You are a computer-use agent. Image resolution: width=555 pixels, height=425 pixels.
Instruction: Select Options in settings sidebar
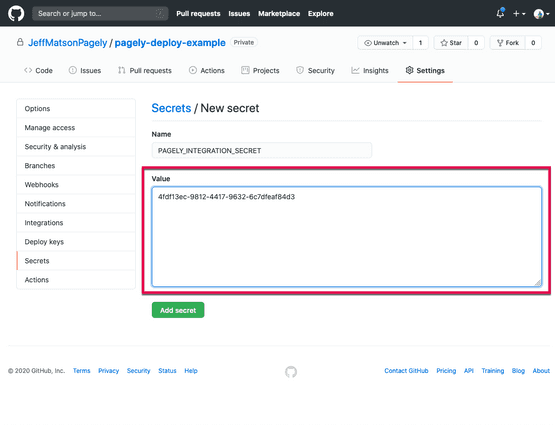pos(76,109)
